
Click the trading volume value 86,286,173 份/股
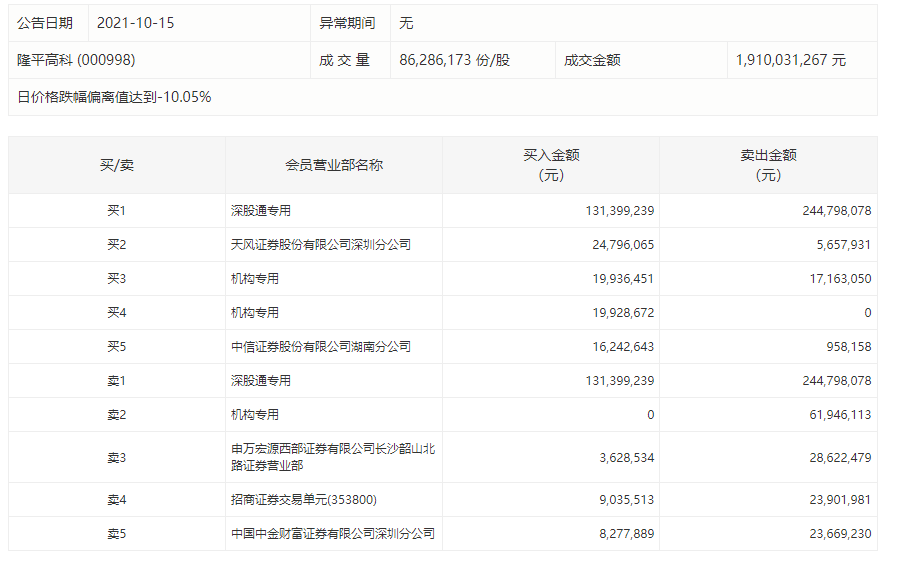[x=454, y=60]
